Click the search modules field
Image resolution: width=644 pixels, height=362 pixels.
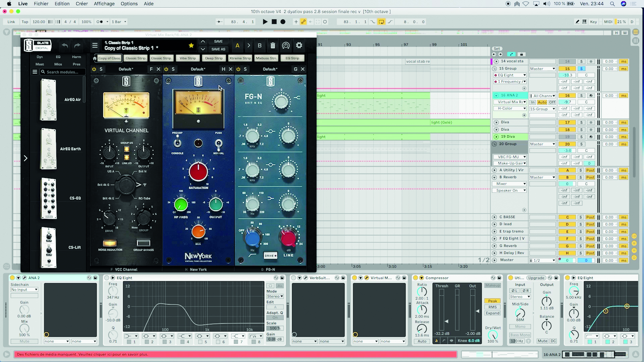coord(63,72)
